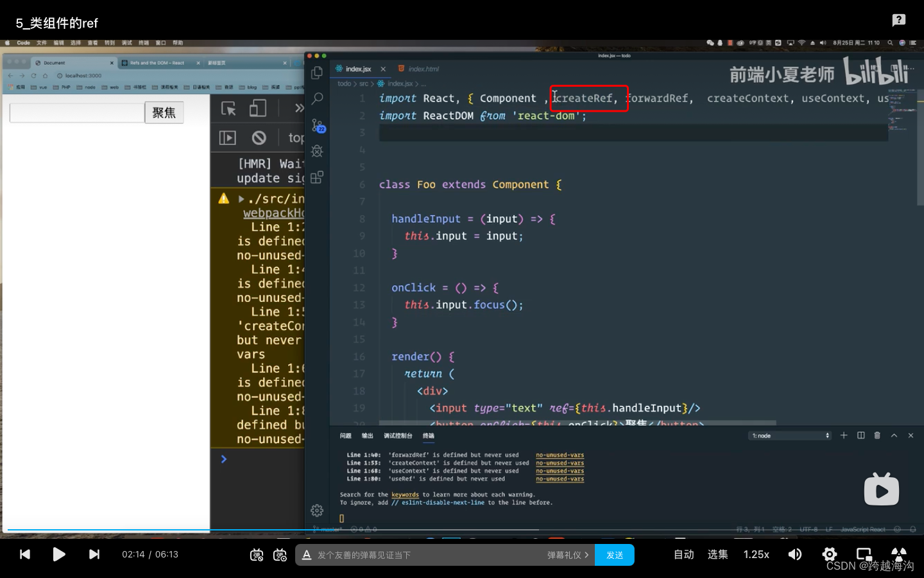Screen dimensions: 924x578
Task: Change the 1.25x playback speed
Action: pyautogui.click(x=757, y=554)
